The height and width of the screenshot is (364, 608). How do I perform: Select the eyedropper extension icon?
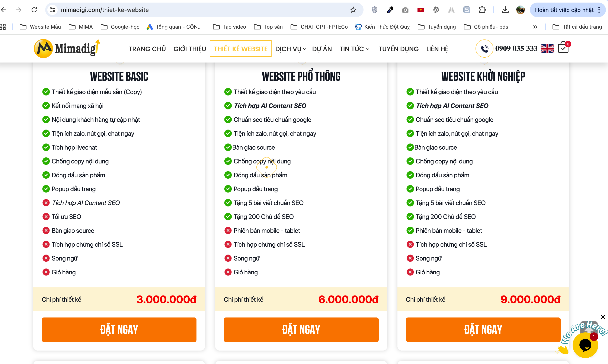390,10
